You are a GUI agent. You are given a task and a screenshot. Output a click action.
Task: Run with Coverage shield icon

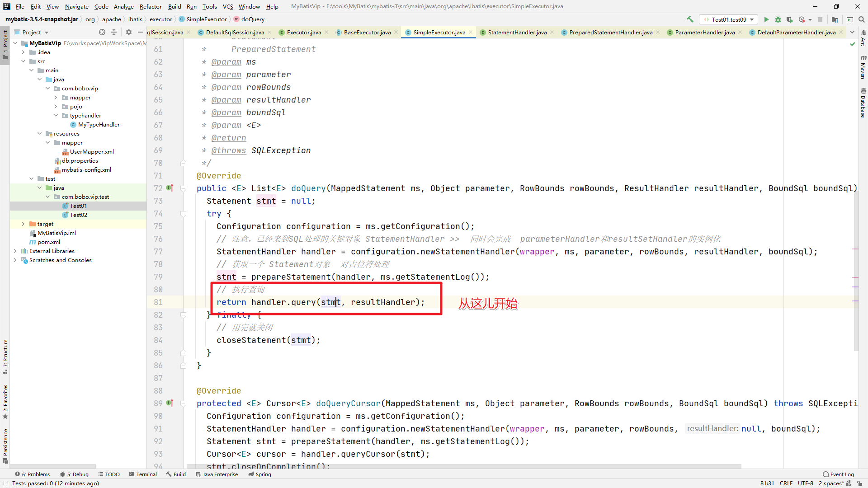click(790, 19)
